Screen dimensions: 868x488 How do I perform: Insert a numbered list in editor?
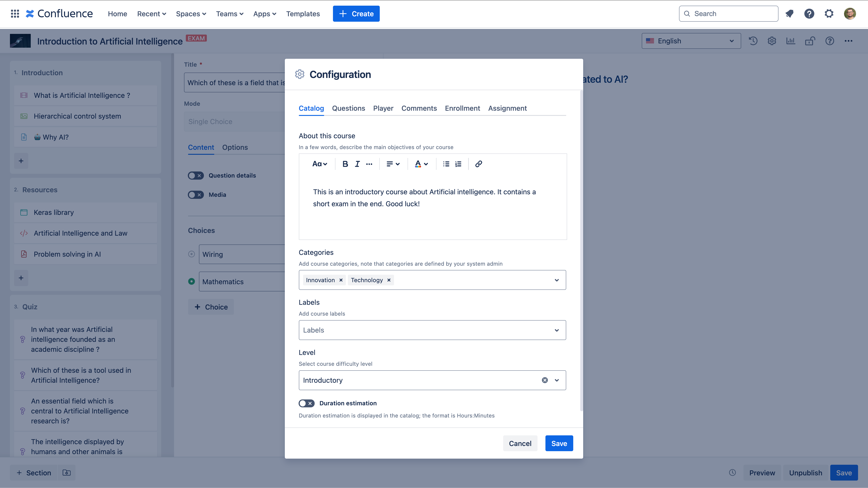[x=458, y=164]
